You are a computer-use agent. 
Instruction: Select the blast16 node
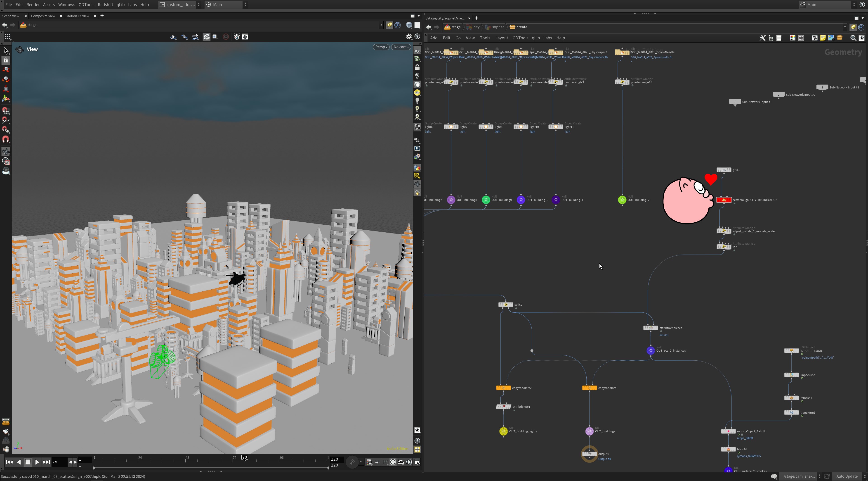click(728, 449)
